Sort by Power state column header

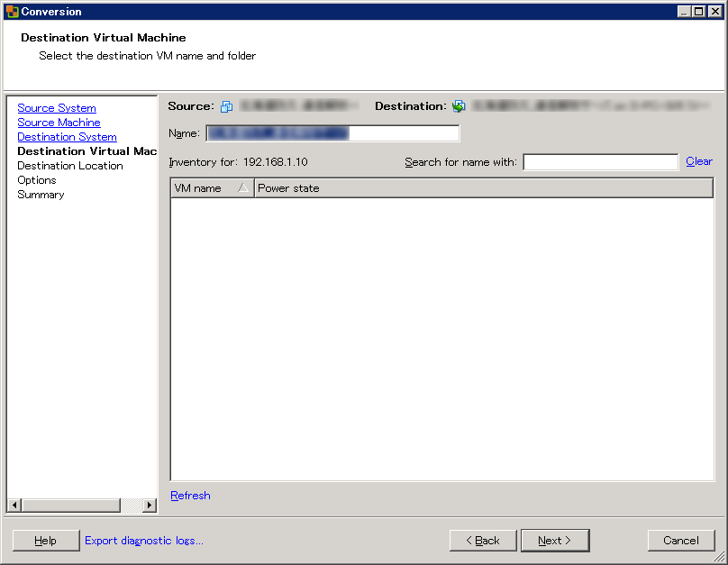[x=483, y=188]
